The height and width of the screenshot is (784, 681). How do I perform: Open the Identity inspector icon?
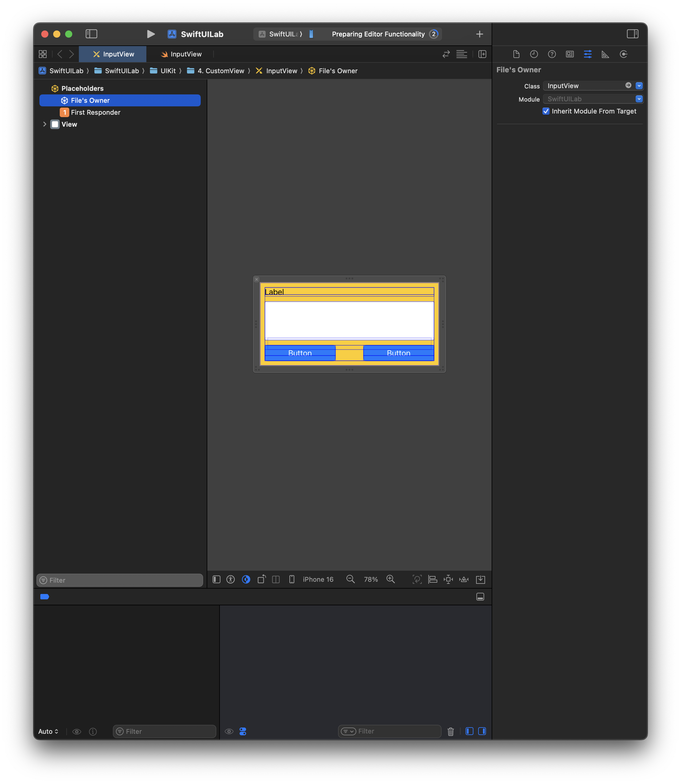(570, 54)
